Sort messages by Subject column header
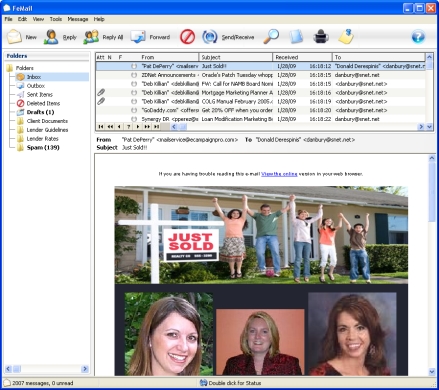The width and height of the screenshot is (439, 390). [236, 57]
